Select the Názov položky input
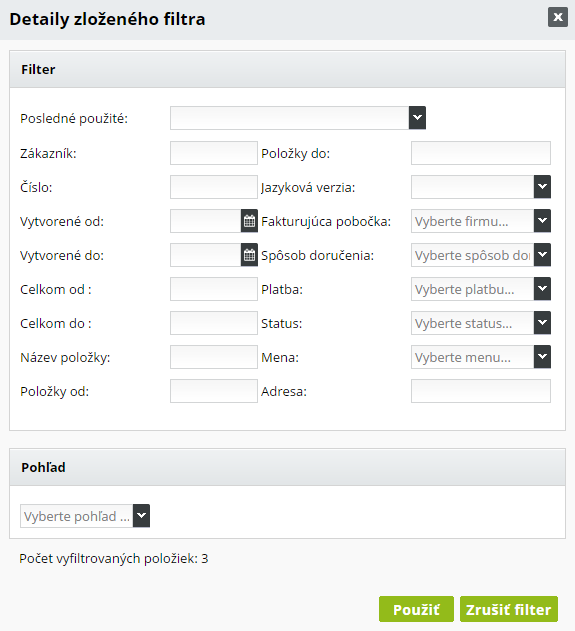This screenshot has height=631, width=575. 214,357
